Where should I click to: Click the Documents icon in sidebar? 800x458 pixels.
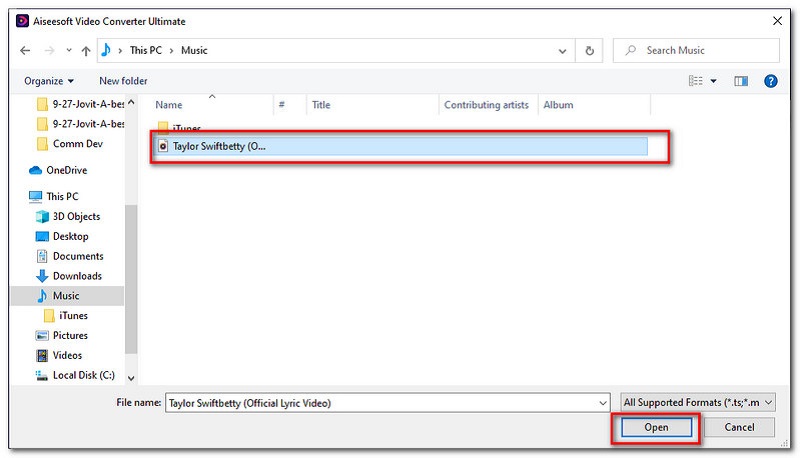[42, 256]
